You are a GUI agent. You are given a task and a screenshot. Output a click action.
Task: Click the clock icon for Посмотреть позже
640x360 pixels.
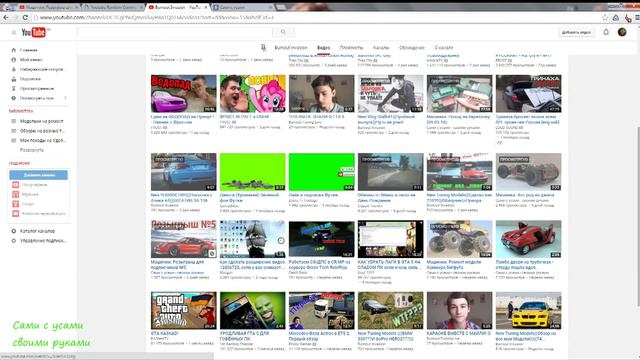coord(13,98)
